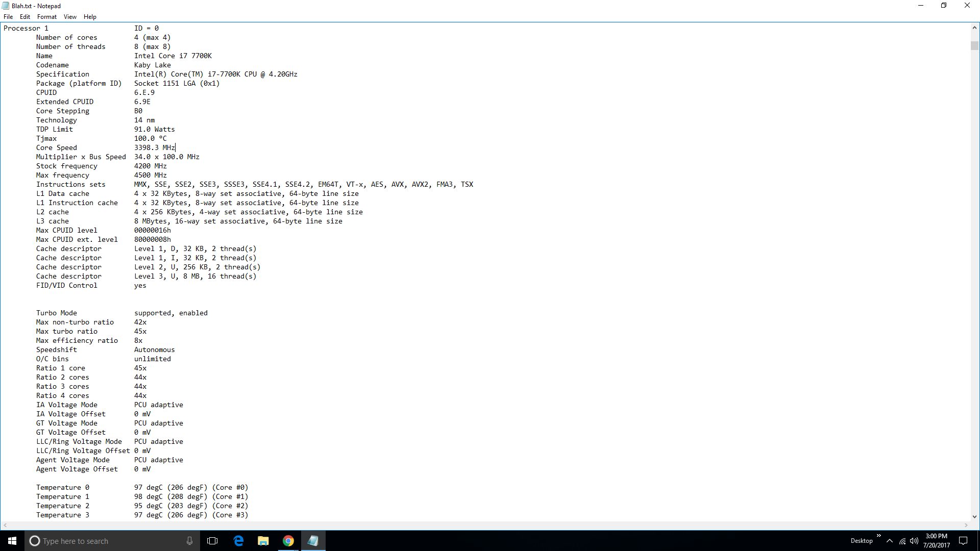
Task: Click the Max non-turbo ratio '42x' value
Action: 140,322
